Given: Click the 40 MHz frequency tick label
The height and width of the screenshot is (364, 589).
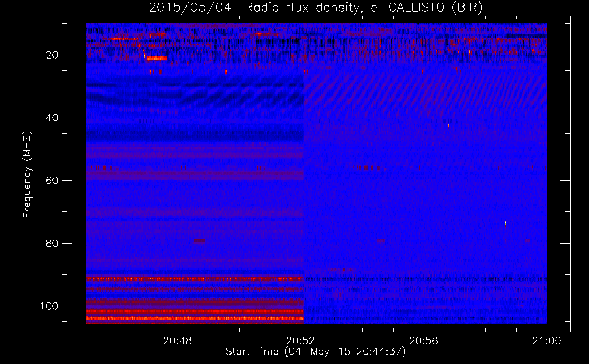Looking at the screenshot, I should 52,118.
